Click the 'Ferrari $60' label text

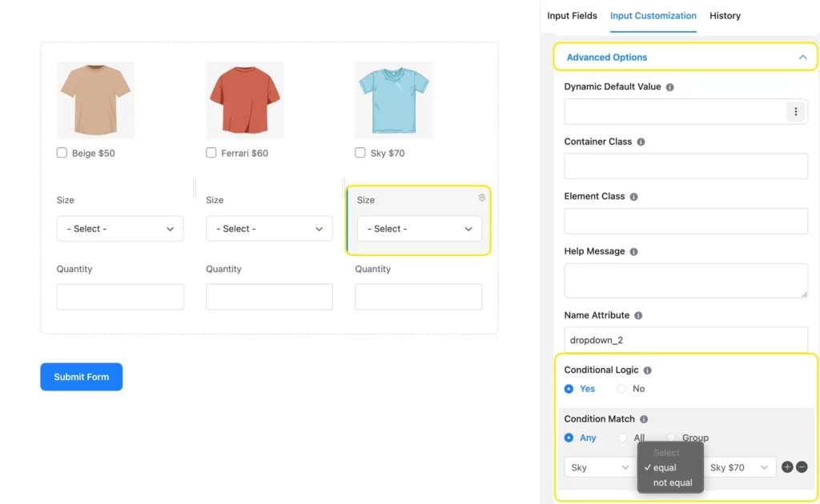[245, 153]
